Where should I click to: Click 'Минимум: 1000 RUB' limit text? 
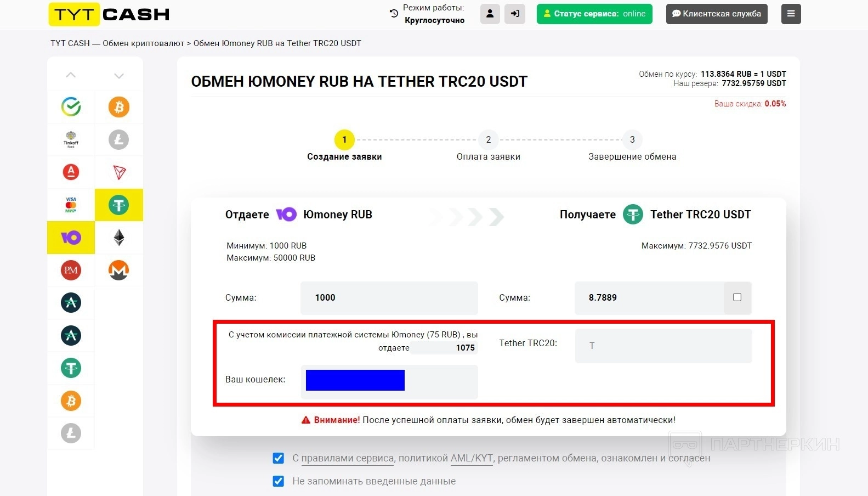click(x=266, y=246)
